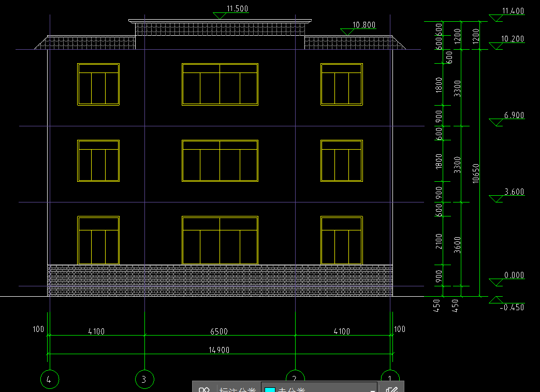Select the 6.900 elevation marker text
Screen dimensions: 540x392
[514, 115]
